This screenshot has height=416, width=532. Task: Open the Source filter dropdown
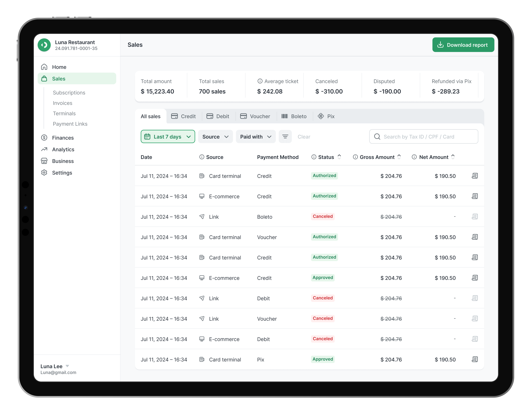point(215,137)
